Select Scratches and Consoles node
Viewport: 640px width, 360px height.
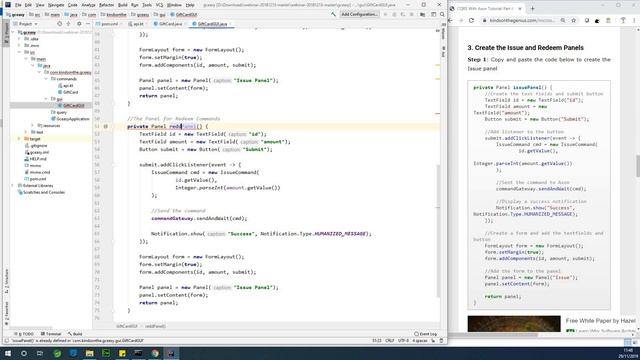(41, 192)
